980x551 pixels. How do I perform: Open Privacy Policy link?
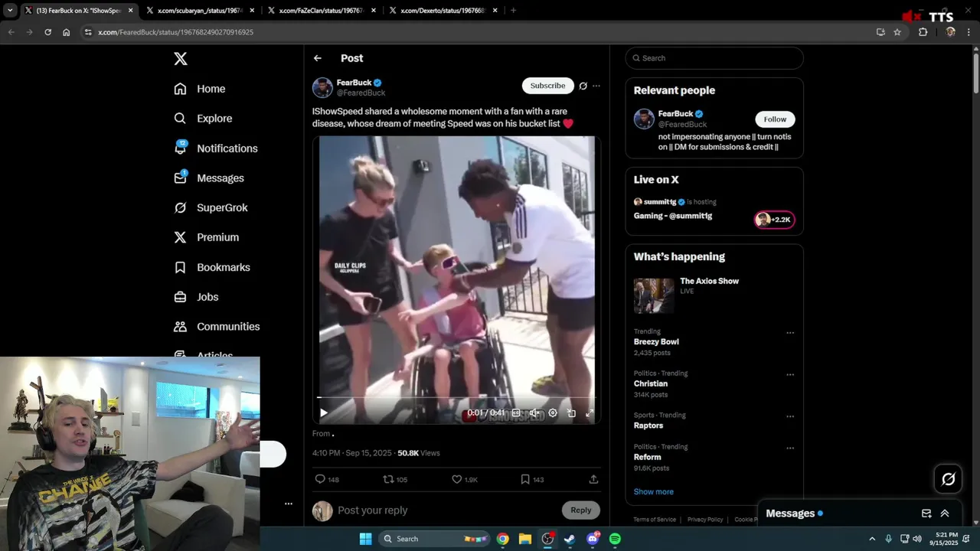[705, 520]
